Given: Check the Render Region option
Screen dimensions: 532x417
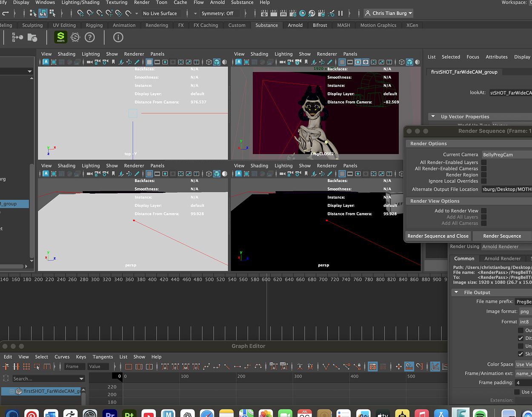Looking at the screenshot, I should tap(483, 175).
